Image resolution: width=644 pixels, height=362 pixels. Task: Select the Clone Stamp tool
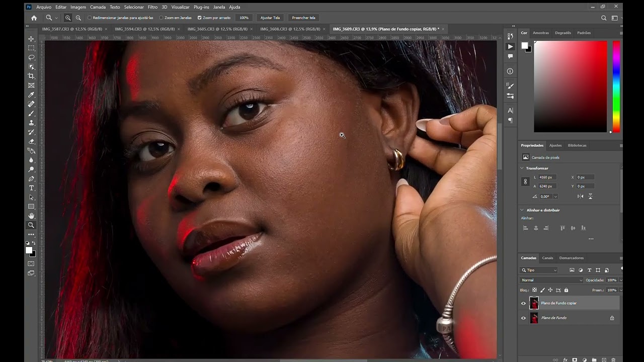click(x=31, y=123)
